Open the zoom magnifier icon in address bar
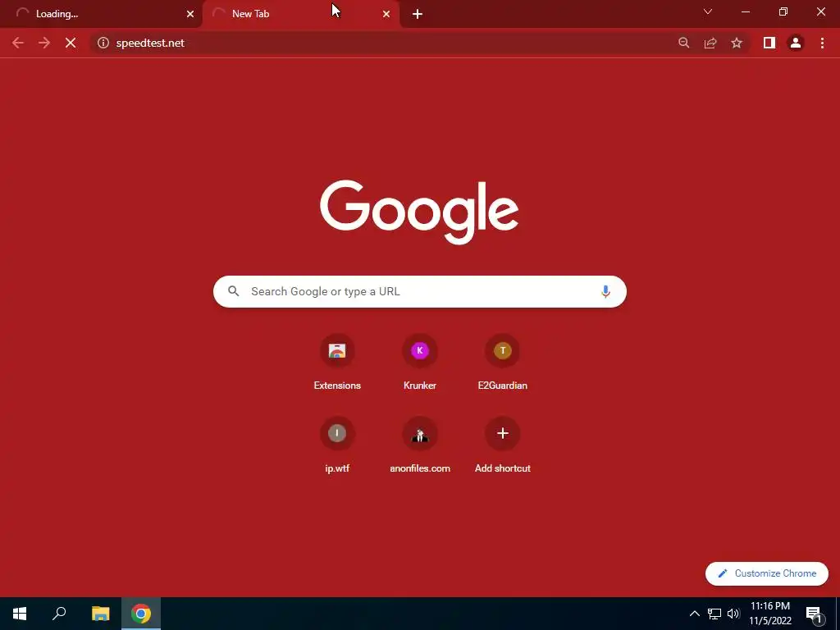This screenshot has width=840, height=630. tap(684, 43)
